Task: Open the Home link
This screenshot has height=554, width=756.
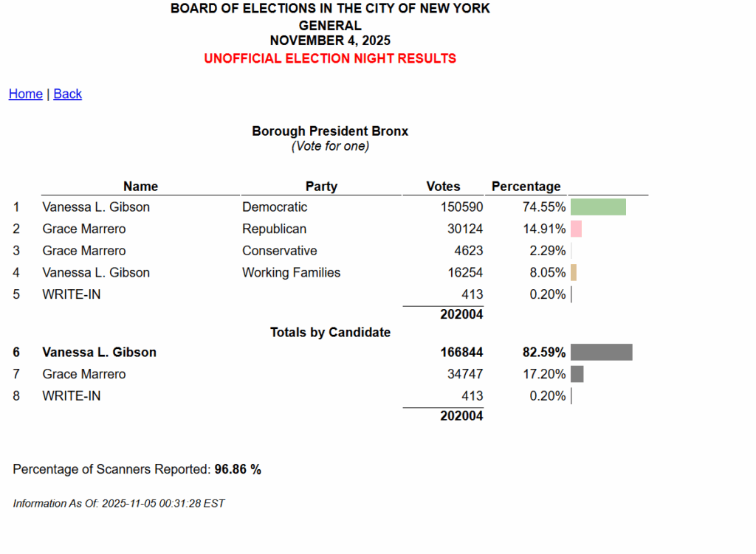Action: (25, 94)
